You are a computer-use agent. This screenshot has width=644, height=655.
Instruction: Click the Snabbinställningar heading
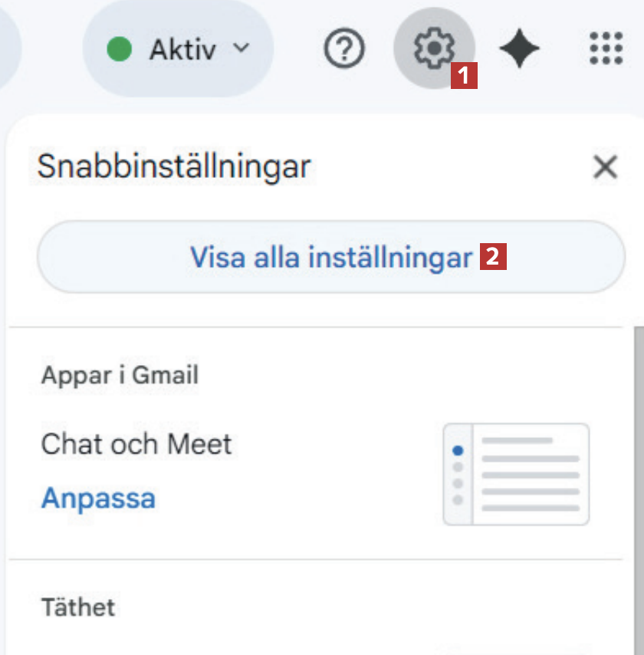[174, 166]
